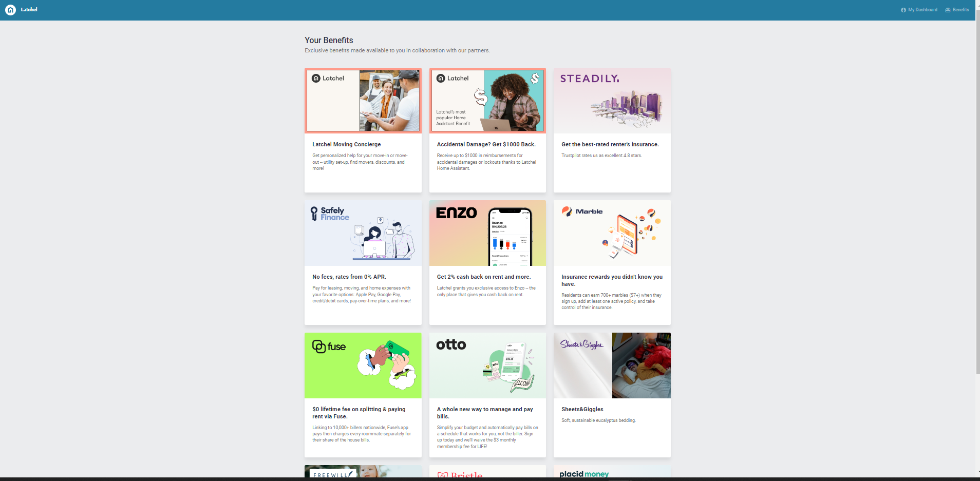Open the Accidental Damage $1000 Back image
Viewport: 980px width, 481px height.
pyautogui.click(x=487, y=101)
